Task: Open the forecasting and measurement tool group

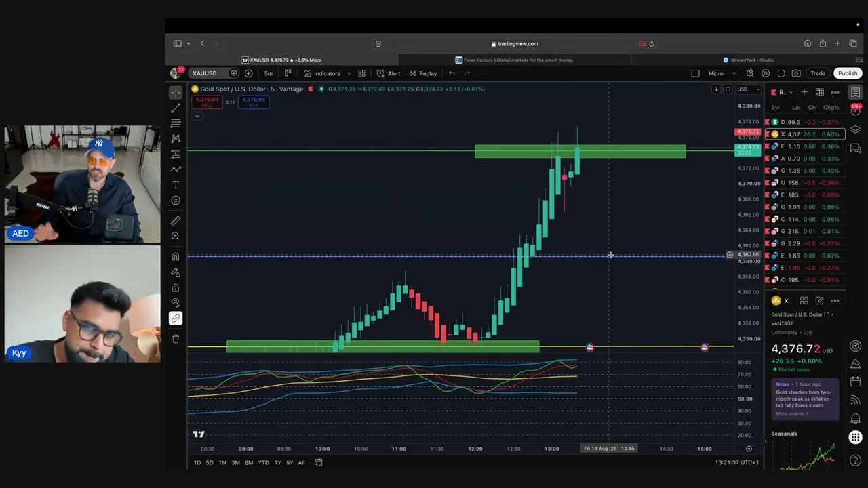Action: (x=176, y=154)
